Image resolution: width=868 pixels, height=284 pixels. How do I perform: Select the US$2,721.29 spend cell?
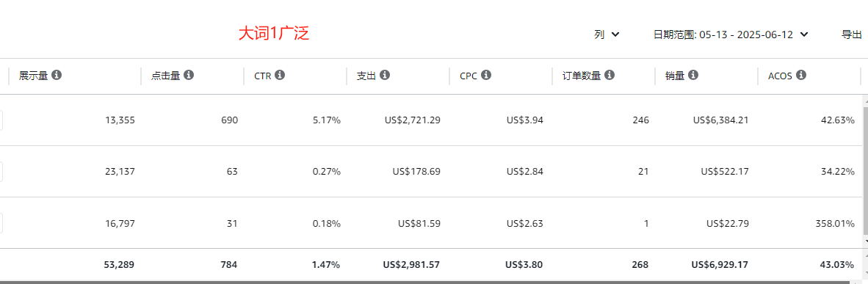pyautogui.click(x=413, y=120)
